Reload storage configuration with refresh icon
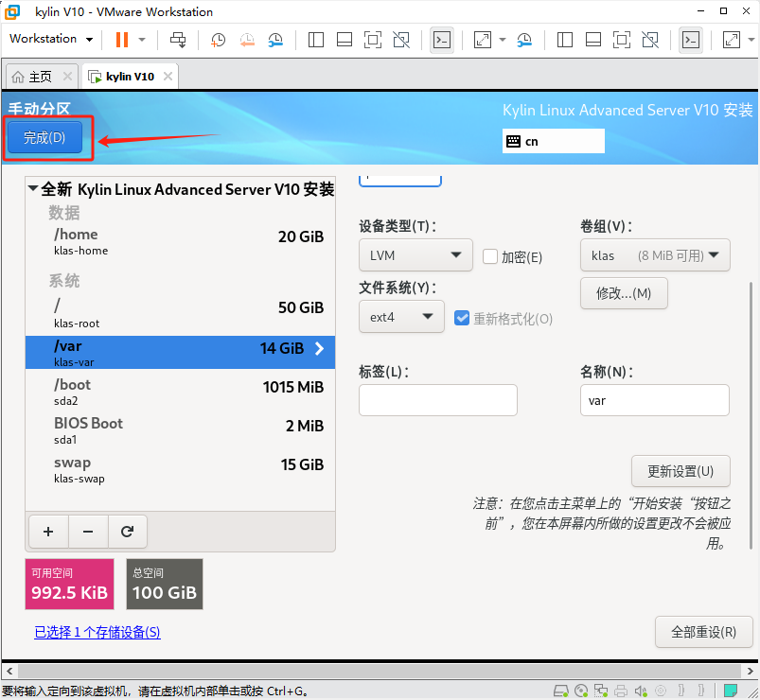Viewport: 760px width, 700px height. 128,533
